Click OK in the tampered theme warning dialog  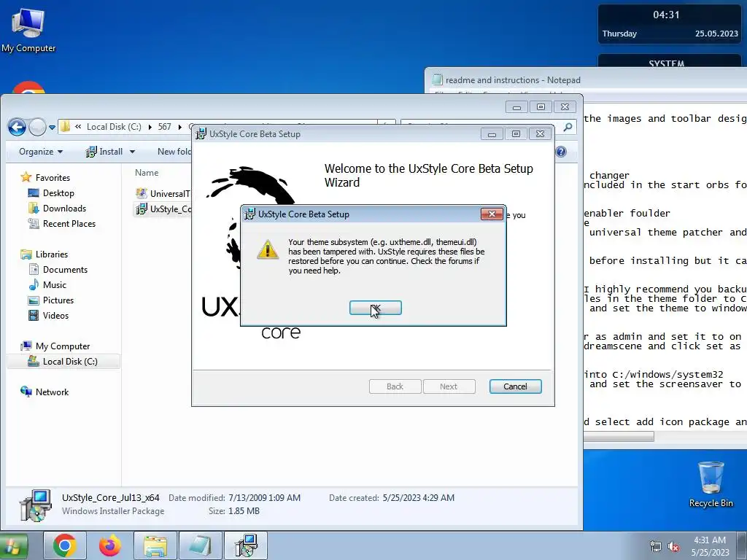coord(376,308)
